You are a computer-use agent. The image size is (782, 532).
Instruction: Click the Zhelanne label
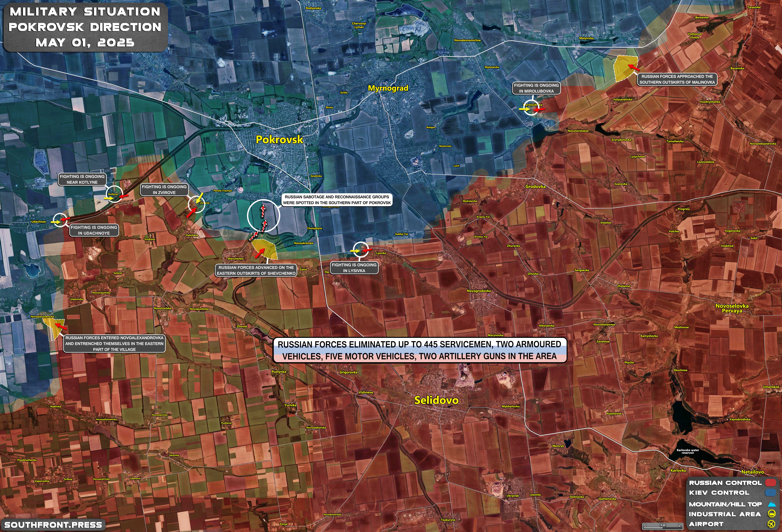point(624,286)
